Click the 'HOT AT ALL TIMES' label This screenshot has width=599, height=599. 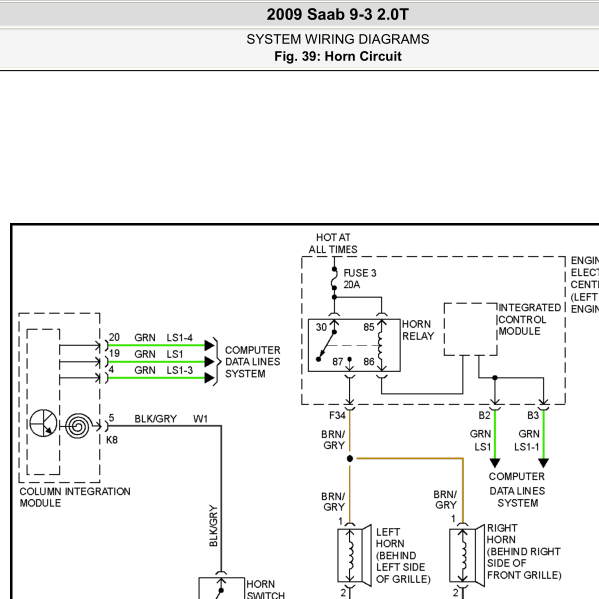(x=333, y=243)
